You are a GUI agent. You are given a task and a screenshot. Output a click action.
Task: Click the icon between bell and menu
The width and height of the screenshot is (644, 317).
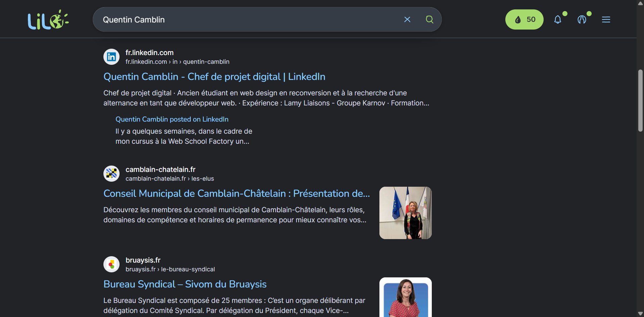click(582, 19)
